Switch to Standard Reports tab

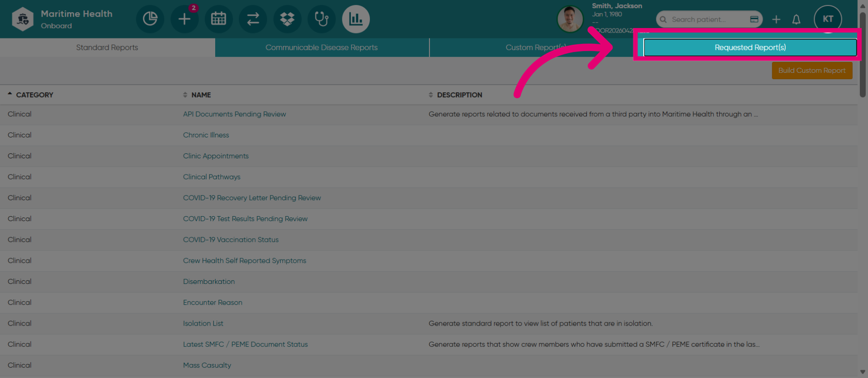click(x=107, y=47)
